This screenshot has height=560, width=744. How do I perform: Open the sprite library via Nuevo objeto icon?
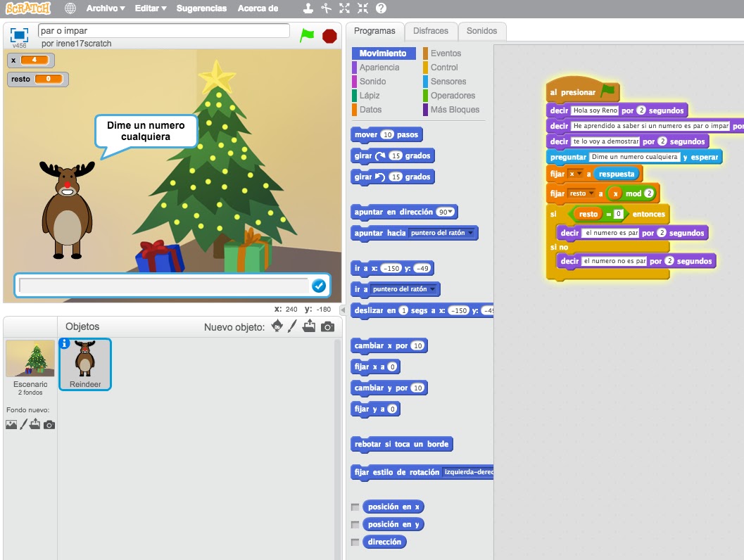(277, 326)
